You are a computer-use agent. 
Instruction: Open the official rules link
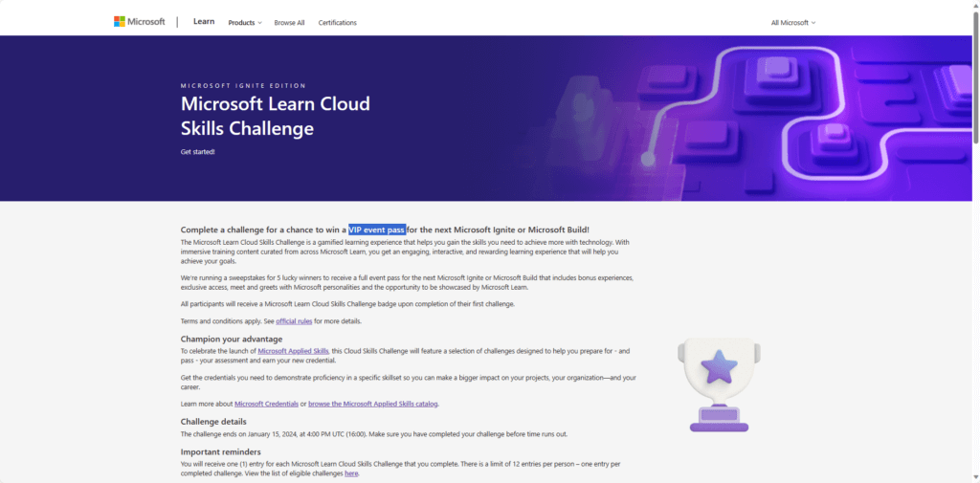(294, 321)
